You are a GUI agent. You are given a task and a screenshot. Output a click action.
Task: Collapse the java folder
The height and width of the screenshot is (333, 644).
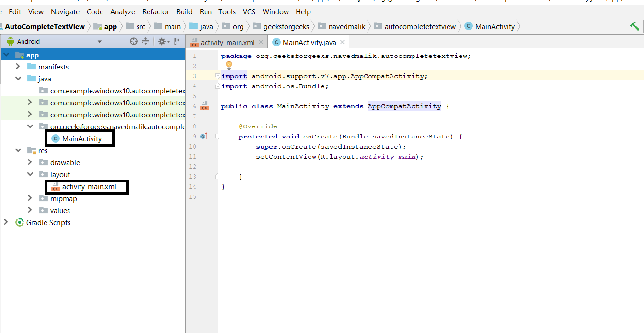click(18, 79)
